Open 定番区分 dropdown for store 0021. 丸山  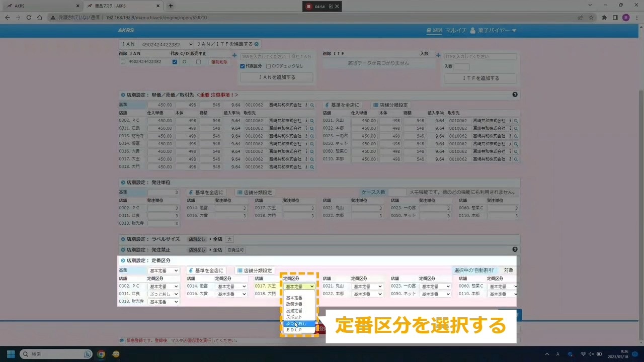click(x=367, y=287)
